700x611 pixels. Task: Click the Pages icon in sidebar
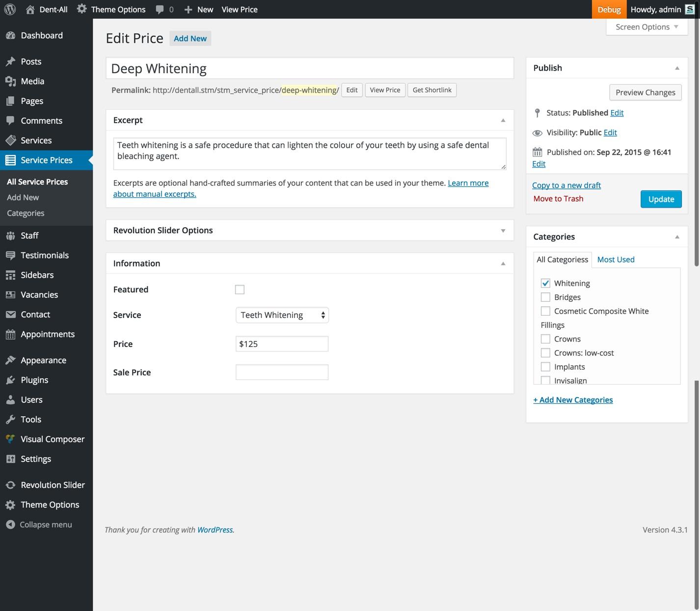pyautogui.click(x=10, y=101)
